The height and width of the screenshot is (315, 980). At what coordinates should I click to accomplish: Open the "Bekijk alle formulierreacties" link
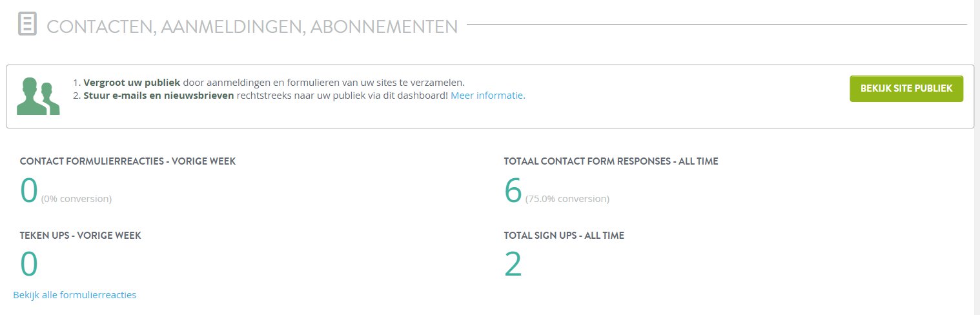(75, 295)
